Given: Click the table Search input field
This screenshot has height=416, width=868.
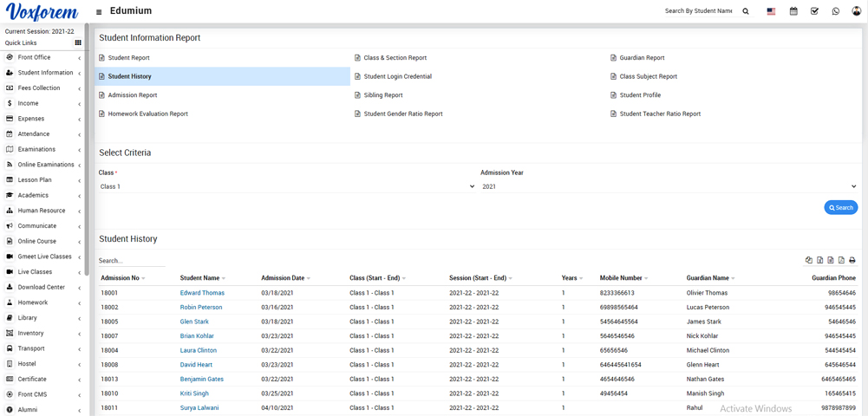Looking at the screenshot, I should [x=131, y=261].
